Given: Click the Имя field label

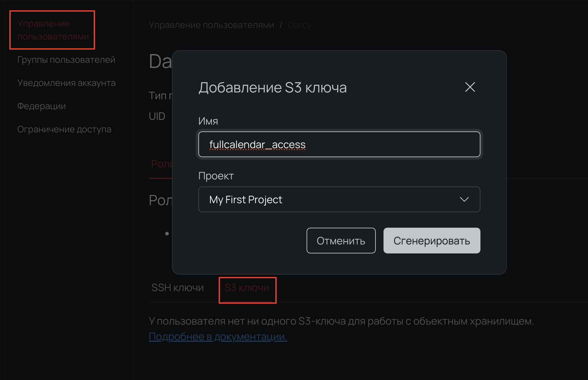Looking at the screenshot, I should point(208,121).
